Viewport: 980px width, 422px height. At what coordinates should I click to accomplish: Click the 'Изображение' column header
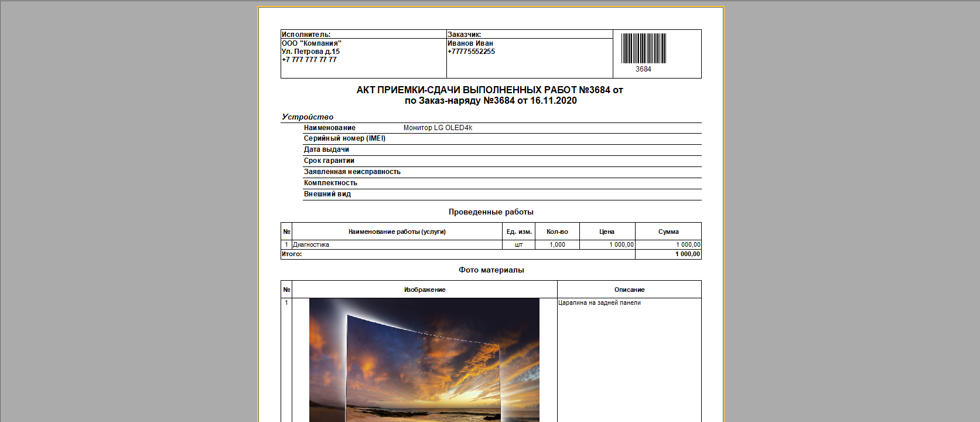click(x=425, y=290)
